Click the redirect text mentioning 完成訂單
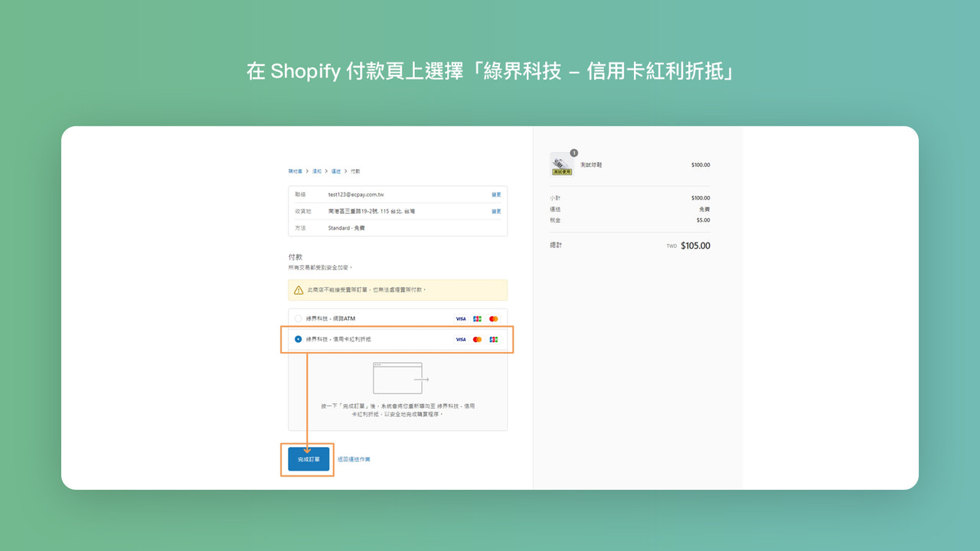980x551 pixels. (x=397, y=409)
